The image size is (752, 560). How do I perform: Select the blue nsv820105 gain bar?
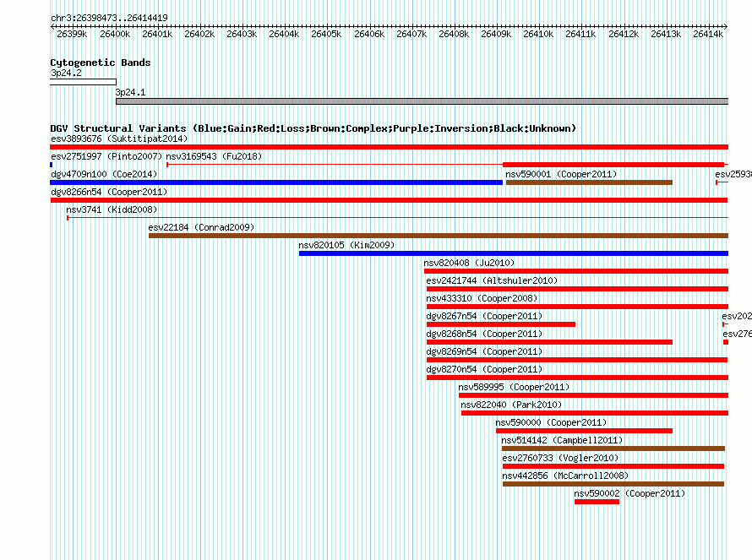point(514,253)
